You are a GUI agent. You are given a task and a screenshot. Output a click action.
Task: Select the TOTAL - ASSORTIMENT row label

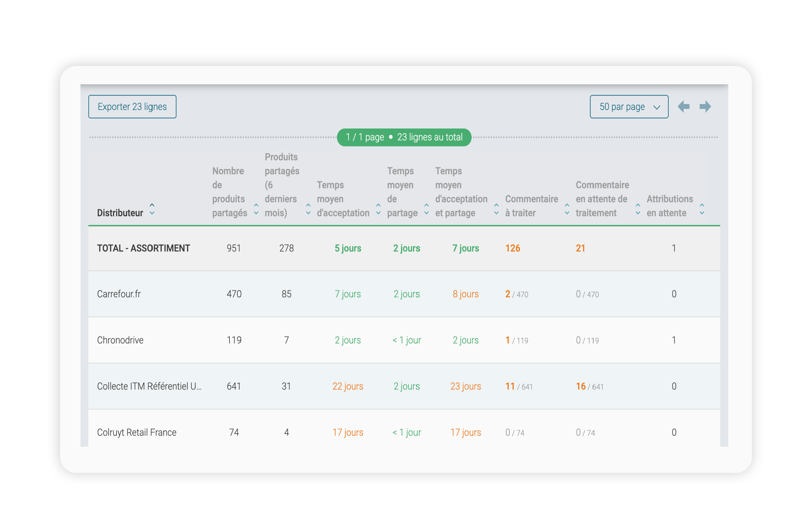point(144,248)
